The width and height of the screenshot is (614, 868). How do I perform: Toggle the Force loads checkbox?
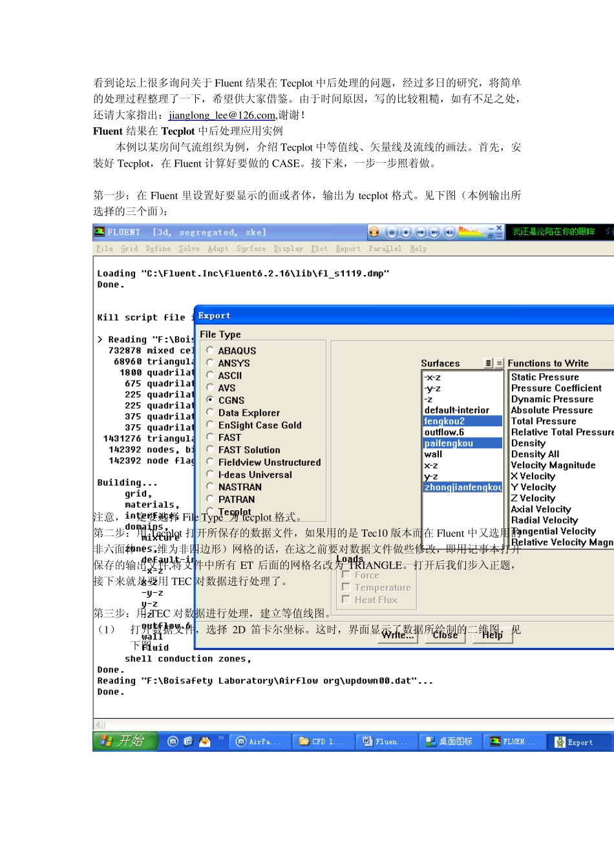point(346,575)
